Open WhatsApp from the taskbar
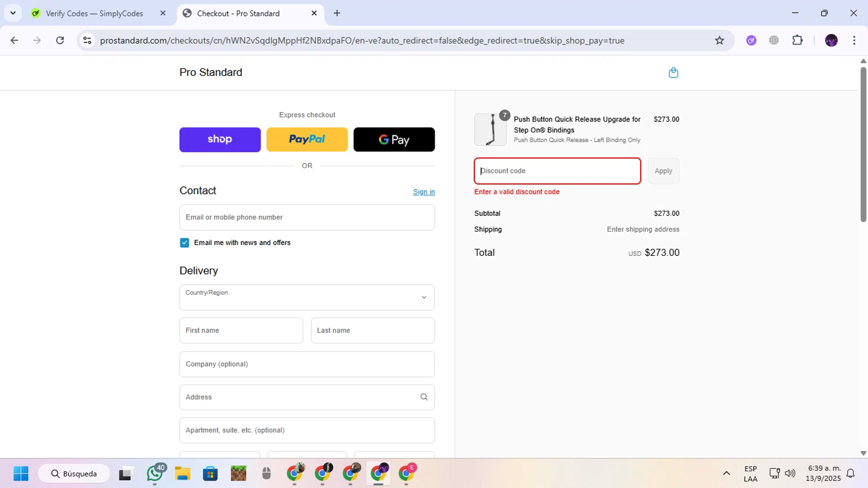The height and width of the screenshot is (488, 868). point(155,474)
